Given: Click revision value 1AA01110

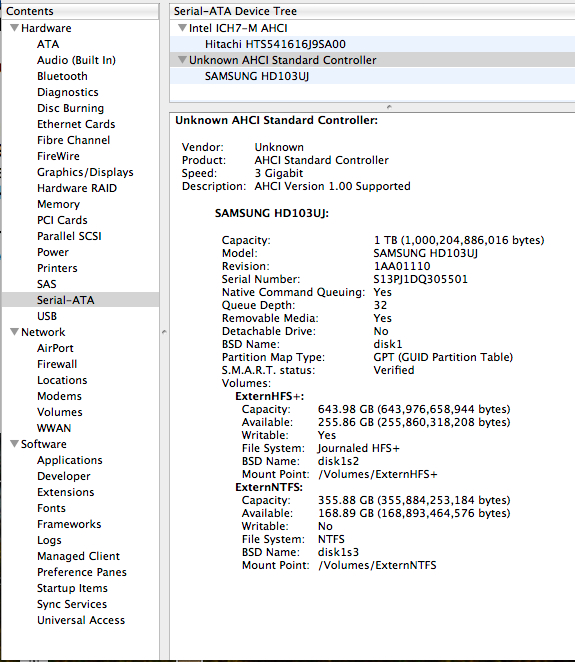Looking at the screenshot, I should tap(402, 266).
